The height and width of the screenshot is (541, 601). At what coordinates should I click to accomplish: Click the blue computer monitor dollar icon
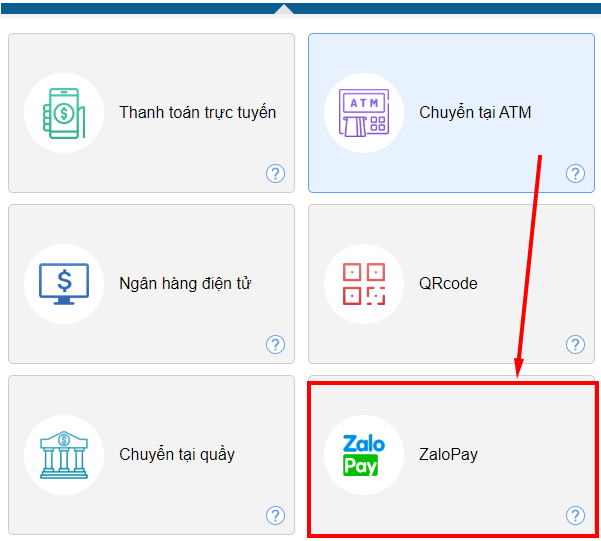click(64, 284)
